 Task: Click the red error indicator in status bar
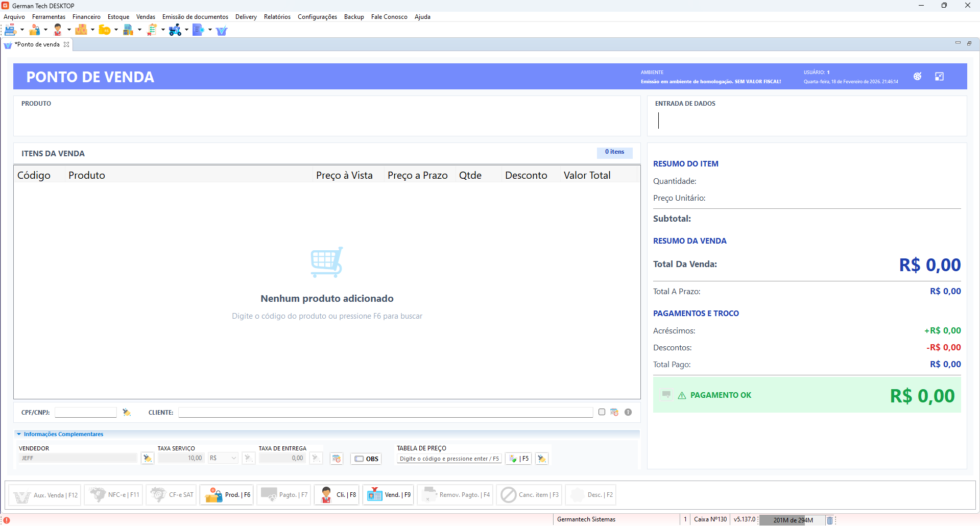[x=7, y=520]
